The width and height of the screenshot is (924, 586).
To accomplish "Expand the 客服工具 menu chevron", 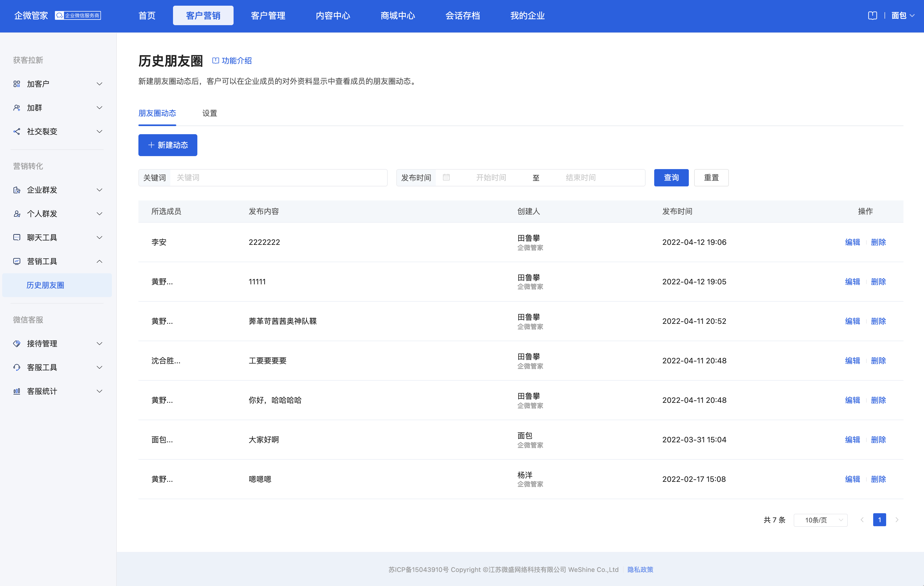I will pos(99,367).
